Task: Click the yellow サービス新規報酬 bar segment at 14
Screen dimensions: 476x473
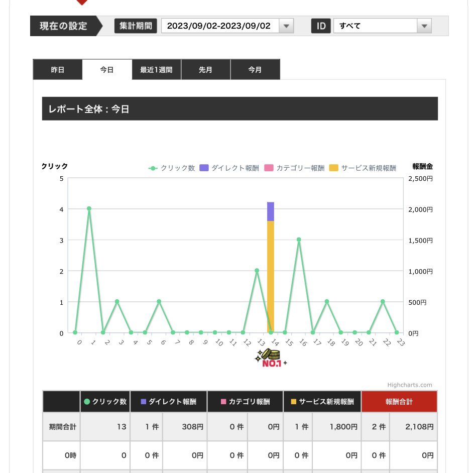Action: (x=271, y=276)
